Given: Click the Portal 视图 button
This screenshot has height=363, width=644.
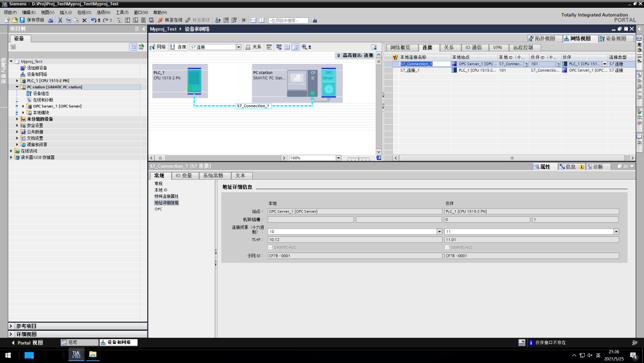Looking at the screenshot, I should [x=27, y=343].
